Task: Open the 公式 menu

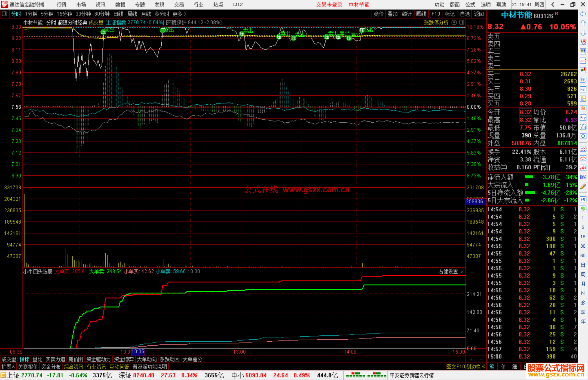Action: tap(470, 4)
